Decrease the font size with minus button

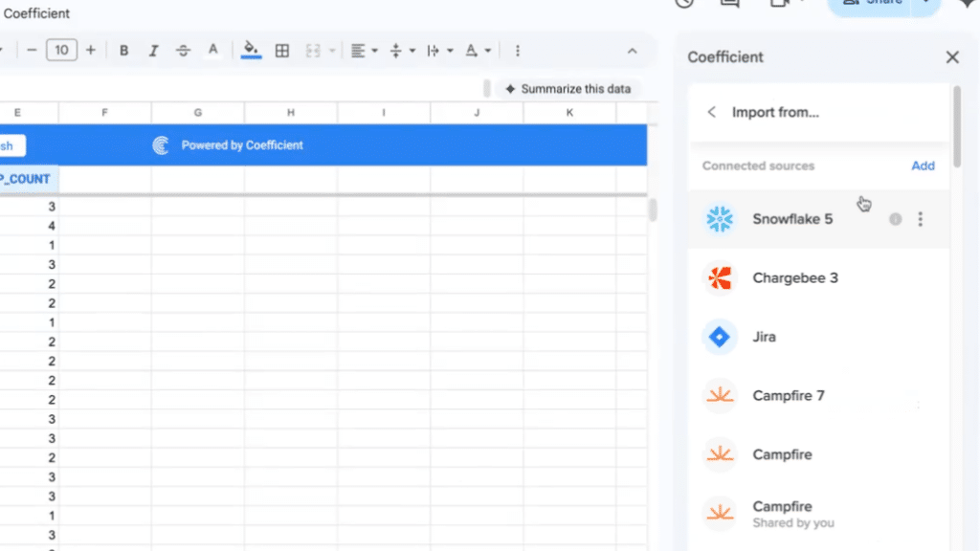click(x=32, y=51)
